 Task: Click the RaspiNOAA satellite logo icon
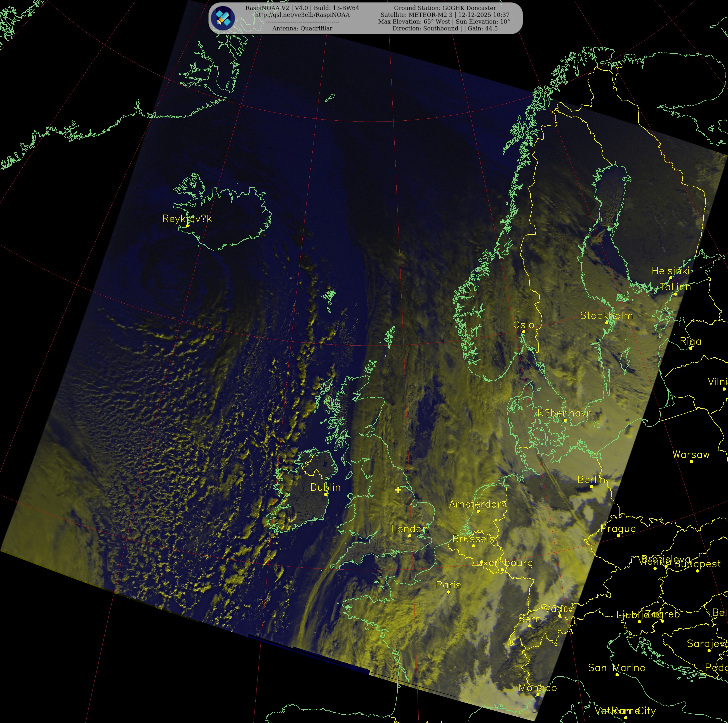[223, 18]
